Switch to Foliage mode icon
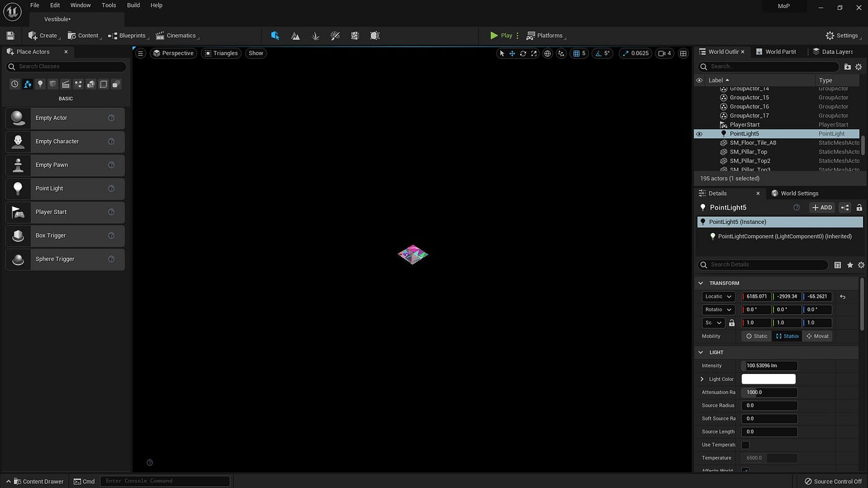Viewport: 868px width, 488px height. click(316, 36)
